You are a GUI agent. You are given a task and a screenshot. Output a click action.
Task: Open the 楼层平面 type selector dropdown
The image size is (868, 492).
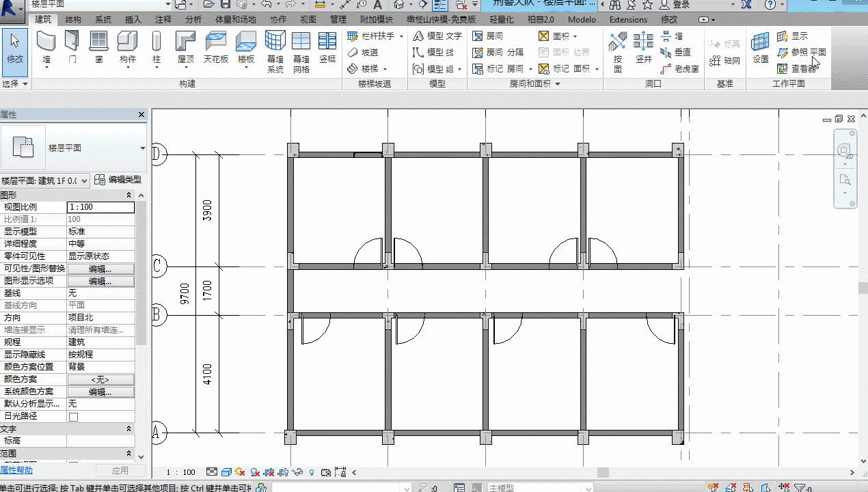coord(142,148)
